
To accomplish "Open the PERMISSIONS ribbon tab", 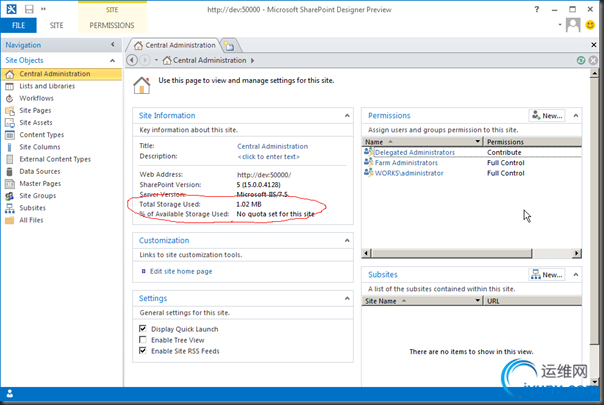I will click(x=112, y=25).
